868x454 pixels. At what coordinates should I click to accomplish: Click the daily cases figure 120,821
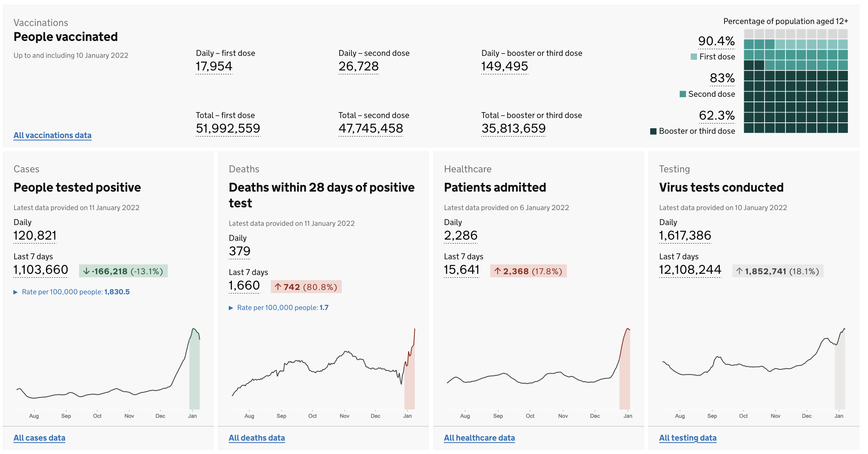(35, 235)
